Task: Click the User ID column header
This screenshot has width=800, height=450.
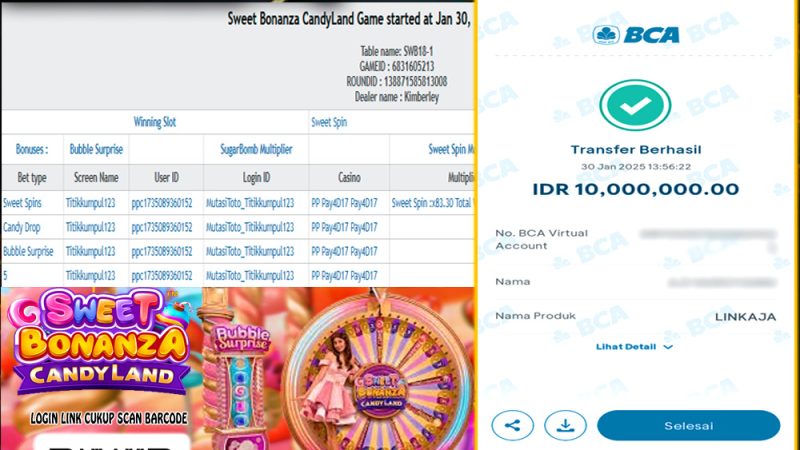Action: (x=166, y=178)
